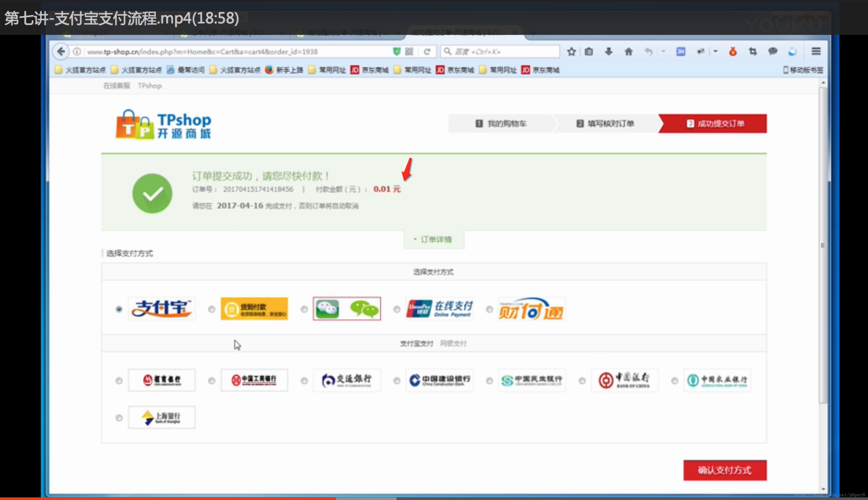Open the screenshot crop tool icon
This screenshot has width=868, height=500.
click(753, 52)
